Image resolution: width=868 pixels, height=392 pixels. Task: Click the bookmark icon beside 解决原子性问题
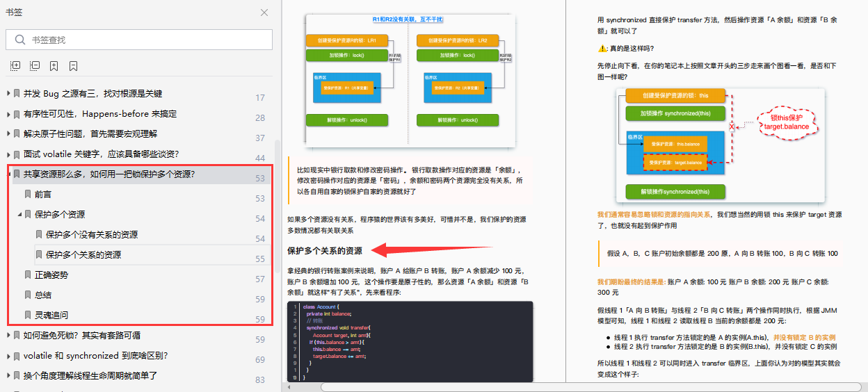[17, 133]
